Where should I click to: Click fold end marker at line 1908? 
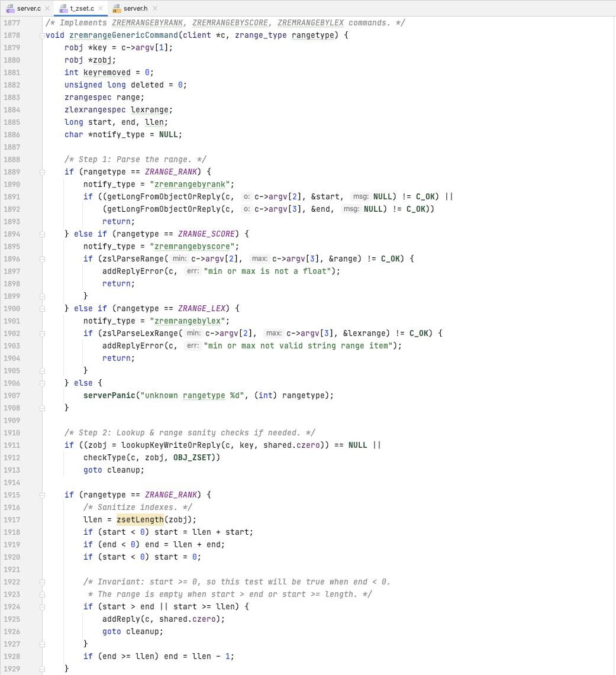click(42, 408)
